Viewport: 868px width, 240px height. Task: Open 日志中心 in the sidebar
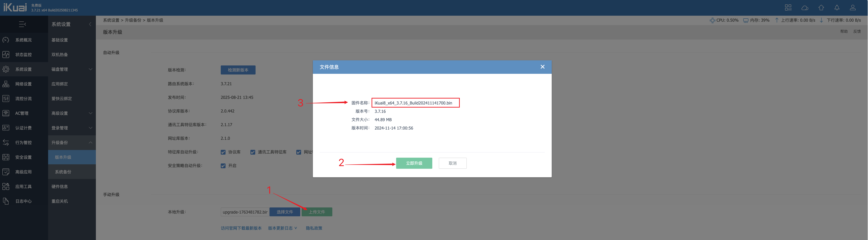click(x=23, y=201)
